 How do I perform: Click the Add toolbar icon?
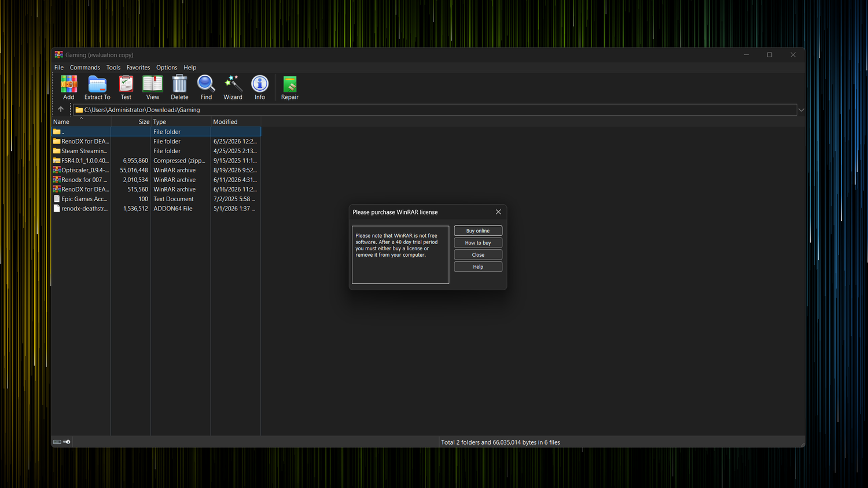click(x=69, y=84)
